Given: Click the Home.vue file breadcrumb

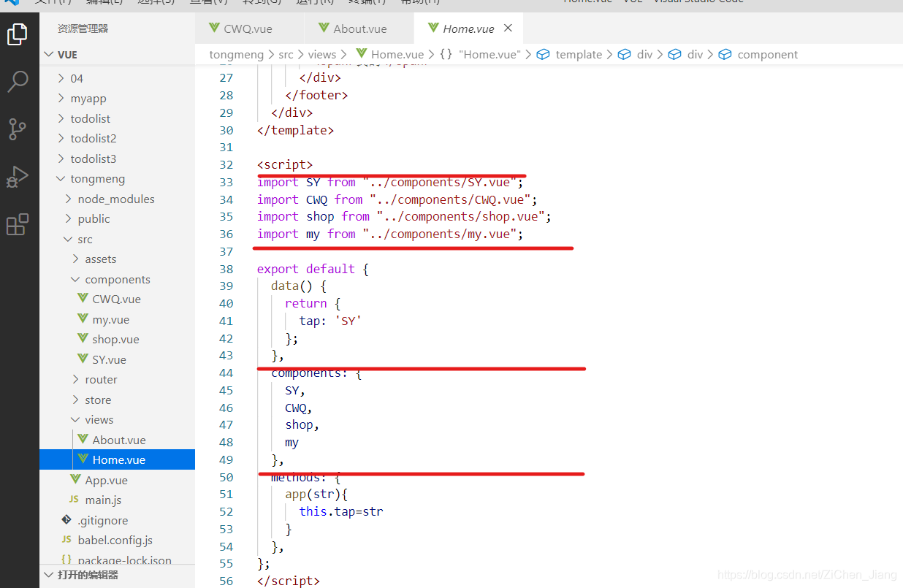Looking at the screenshot, I should pos(389,55).
